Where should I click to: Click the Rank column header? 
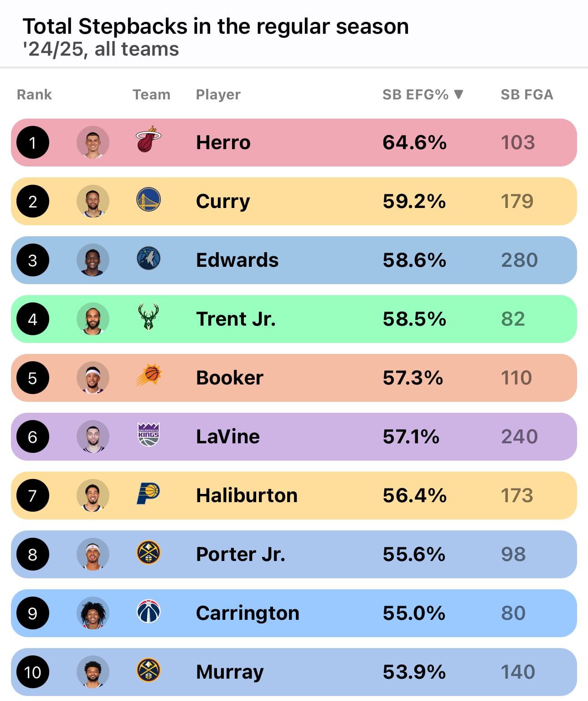pos(34,94)
